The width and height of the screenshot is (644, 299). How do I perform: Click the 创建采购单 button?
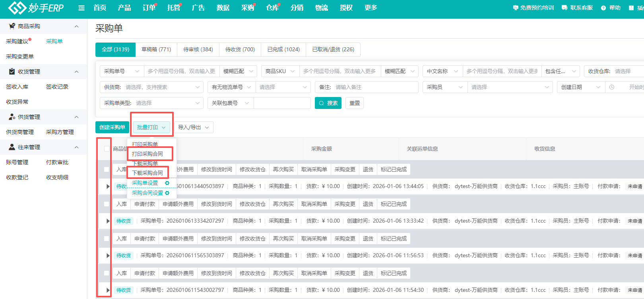(x=112, y=127)
